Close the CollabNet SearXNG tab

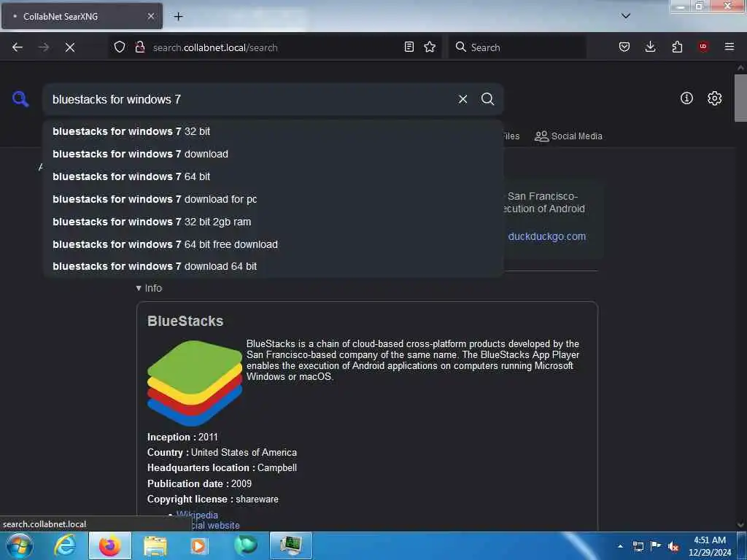pyautogui.click(x=150, y=16)
